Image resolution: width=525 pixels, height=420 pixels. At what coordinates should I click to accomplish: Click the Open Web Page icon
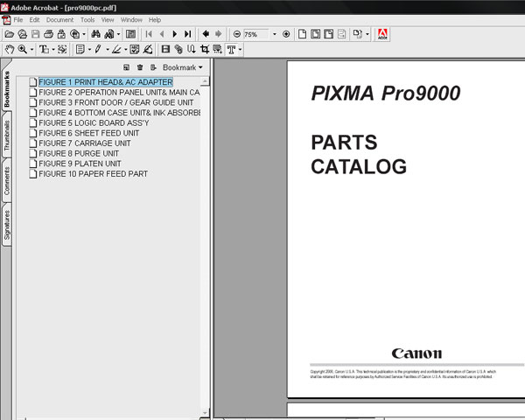22,34
